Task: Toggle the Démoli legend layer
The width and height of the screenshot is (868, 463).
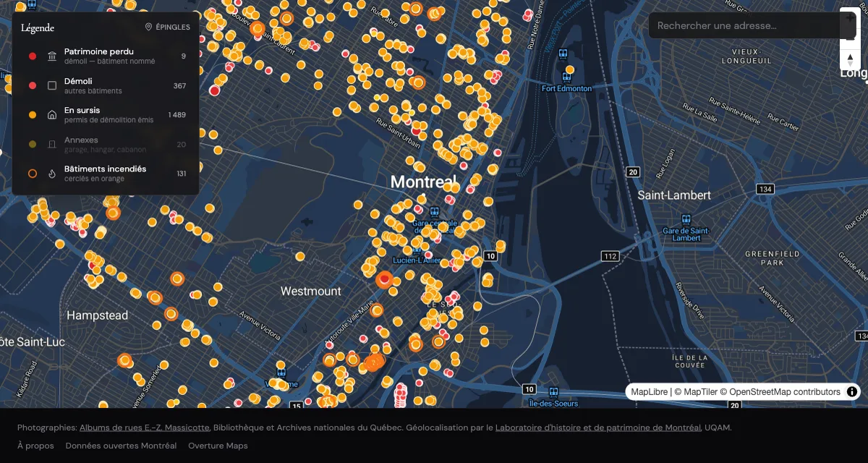Action: pyautogui.click(x=106, y=85)
